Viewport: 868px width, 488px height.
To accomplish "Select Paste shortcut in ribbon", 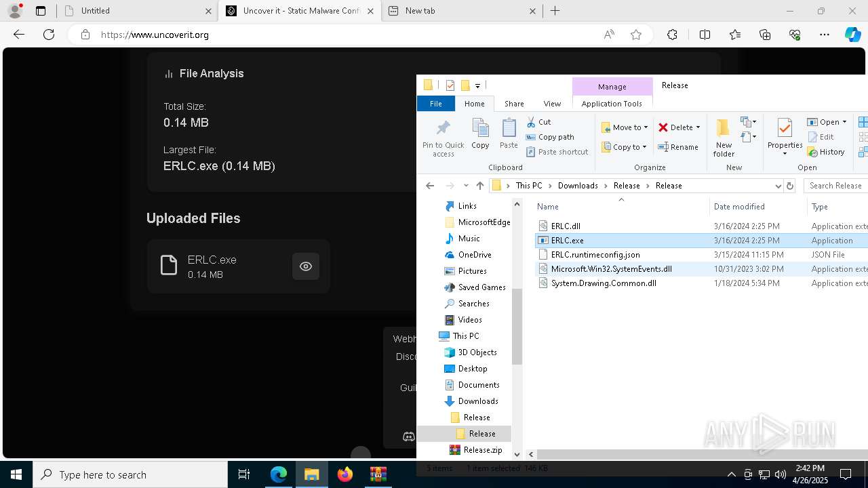I will tap(557, 152).
